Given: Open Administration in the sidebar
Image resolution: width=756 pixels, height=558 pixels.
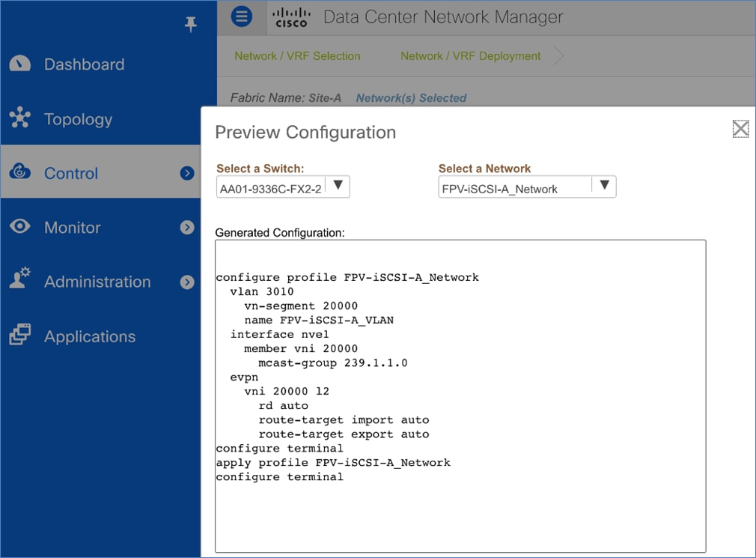Looking at the screenshot, I should coord(97,282).
